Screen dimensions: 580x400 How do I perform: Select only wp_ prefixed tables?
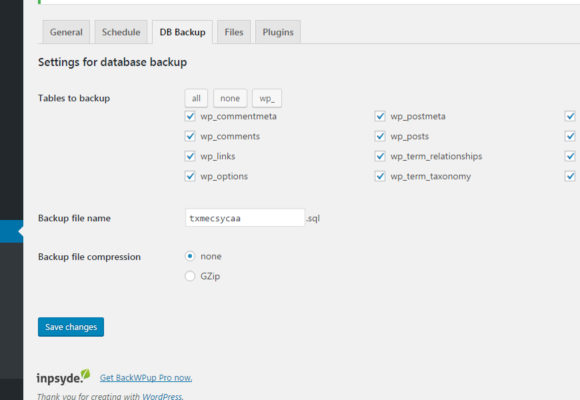point(267,98)
